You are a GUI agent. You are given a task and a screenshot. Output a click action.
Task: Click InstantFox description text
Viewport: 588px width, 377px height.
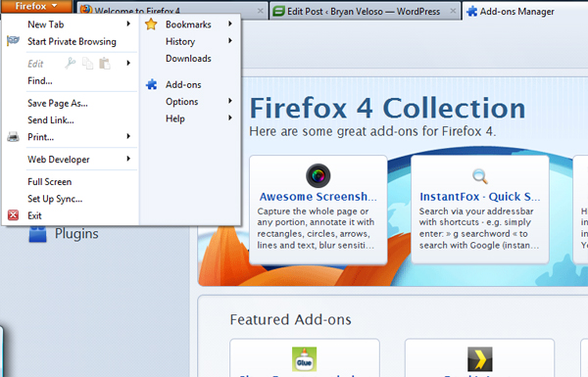pos(479,228)
